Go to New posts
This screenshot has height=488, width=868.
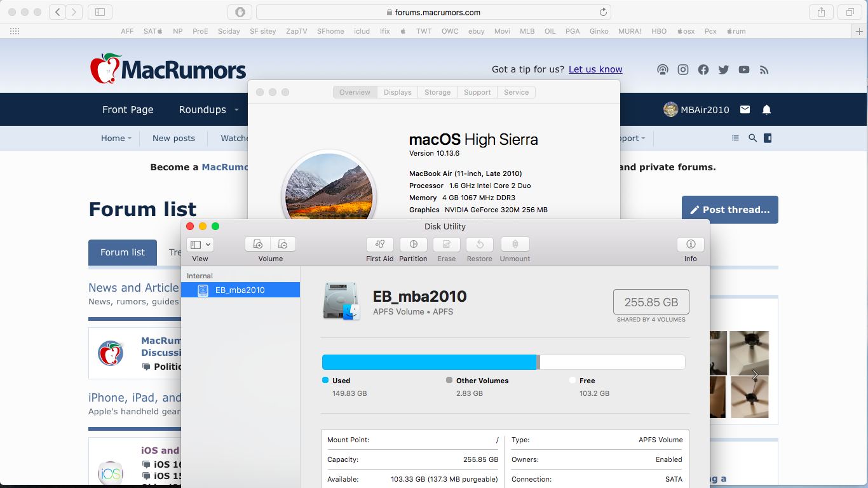pos(173,138)
